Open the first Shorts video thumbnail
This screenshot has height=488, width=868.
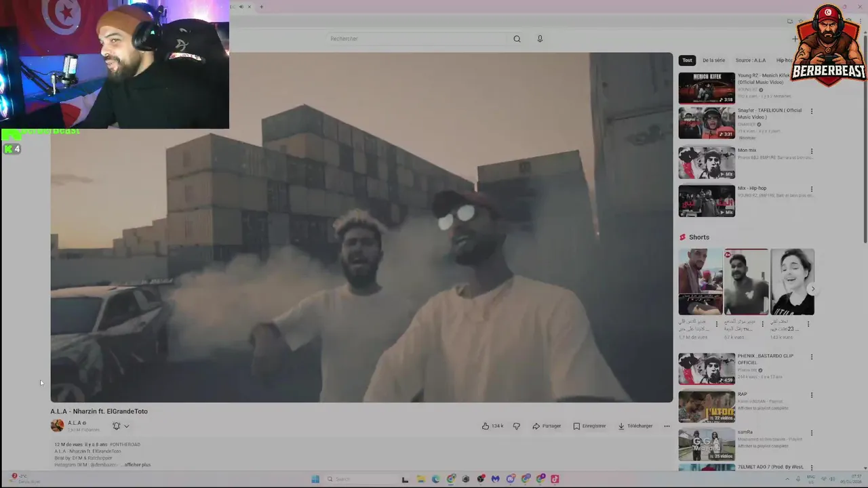[701, 282]
